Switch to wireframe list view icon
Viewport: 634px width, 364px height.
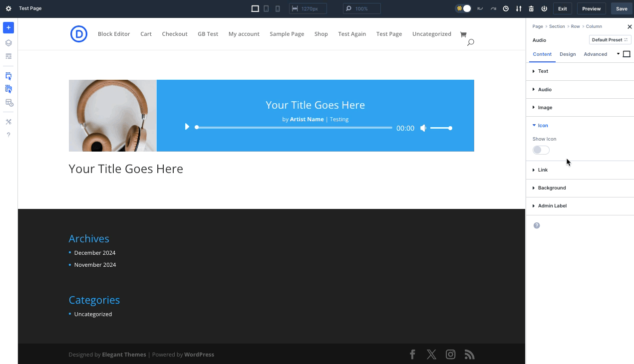click(8, 56)
